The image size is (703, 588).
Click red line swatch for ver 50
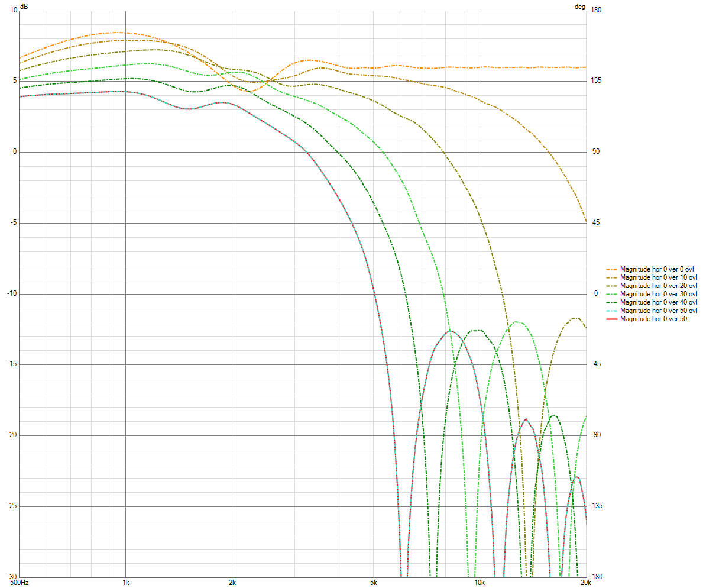611,319
